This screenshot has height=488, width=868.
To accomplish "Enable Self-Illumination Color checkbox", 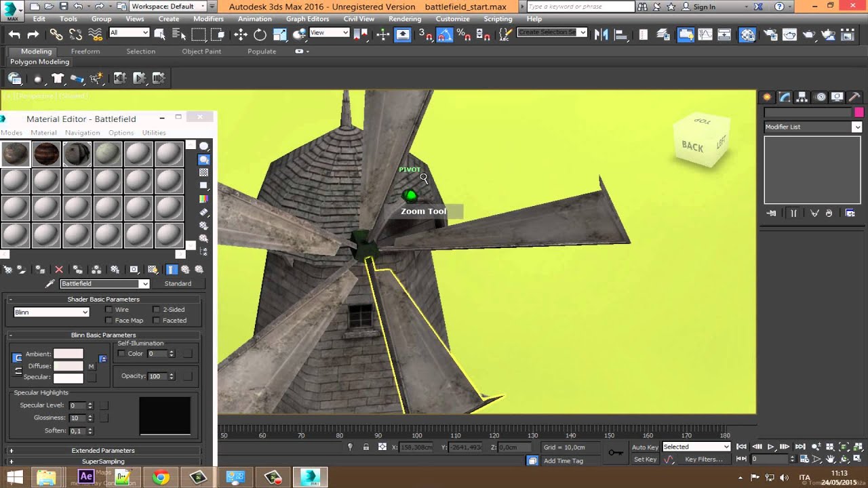I will pyautogui.click(x=121, y=354).
